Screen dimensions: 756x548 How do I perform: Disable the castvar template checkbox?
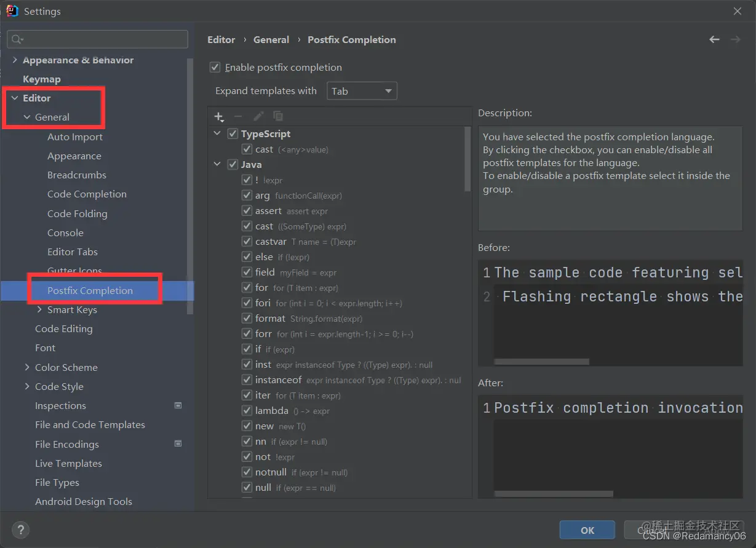(x=247, y=241)
